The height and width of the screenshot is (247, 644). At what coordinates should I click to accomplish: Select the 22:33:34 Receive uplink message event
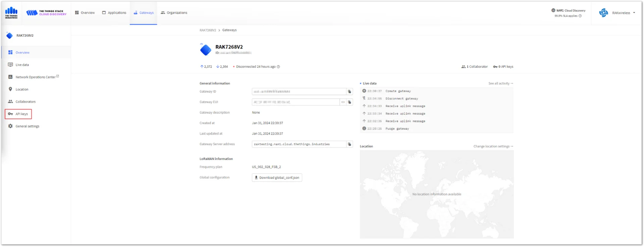click(x=436, y=113)
